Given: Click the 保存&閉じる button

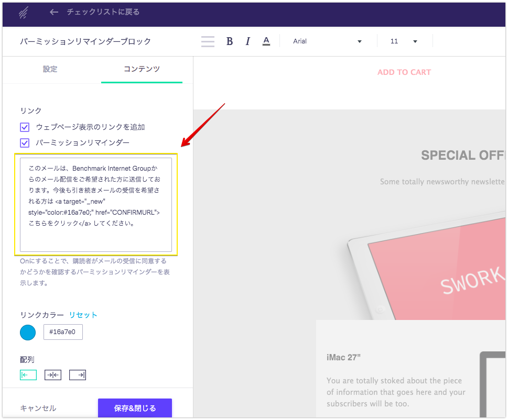Looking at the screenshot, I should 135,407.
